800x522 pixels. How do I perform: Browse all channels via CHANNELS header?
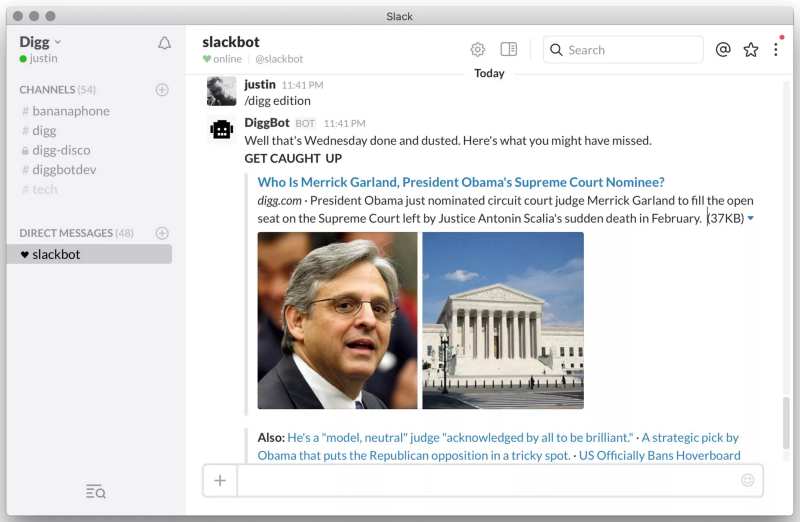pyautogui.click(x=57, y=90)
